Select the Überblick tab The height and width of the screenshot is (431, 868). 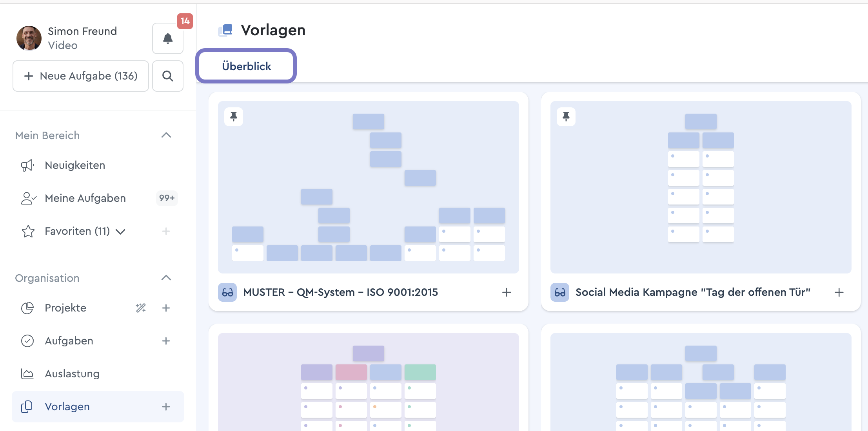(246, 66)
